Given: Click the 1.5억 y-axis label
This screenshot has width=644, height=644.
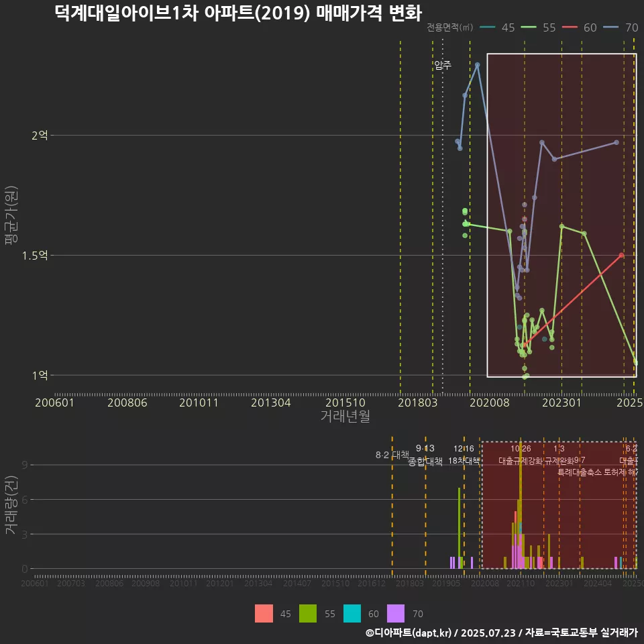Looking at the screenshot, I should tap(35, 256).
